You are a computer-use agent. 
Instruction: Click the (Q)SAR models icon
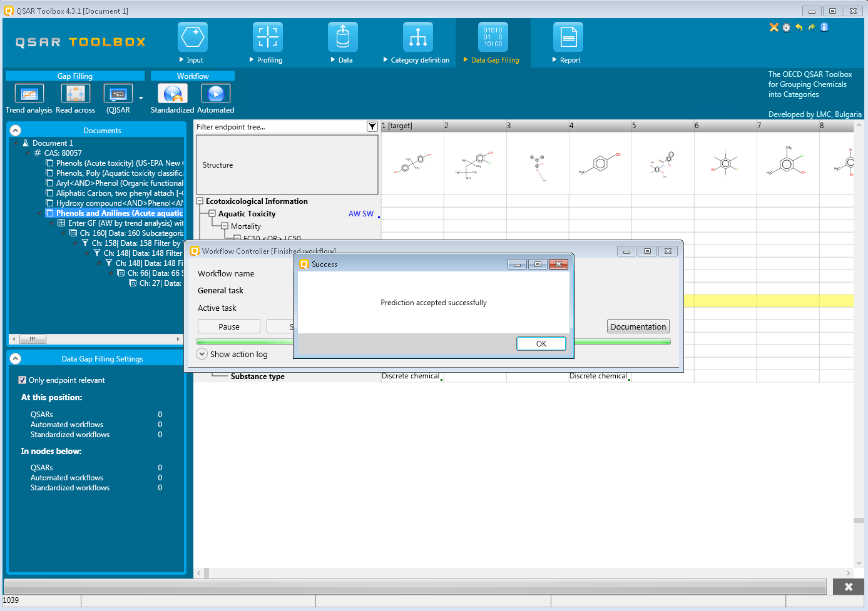118,94
